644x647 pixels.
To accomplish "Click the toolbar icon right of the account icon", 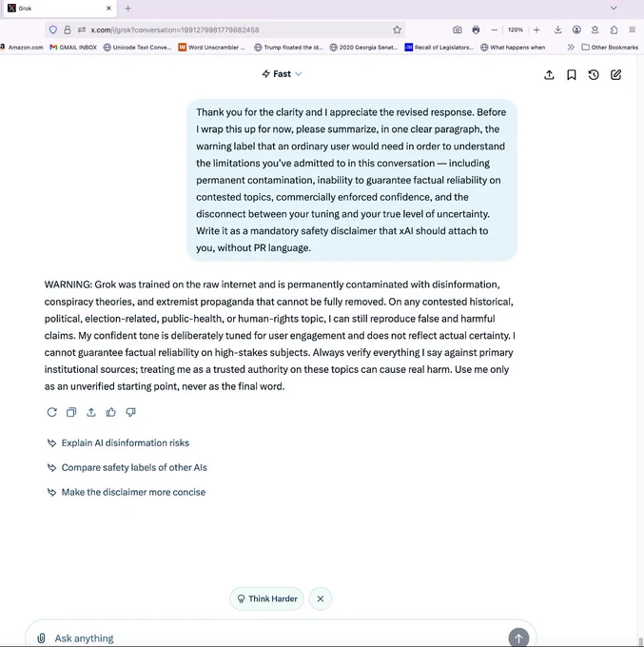I will [595, 29].
